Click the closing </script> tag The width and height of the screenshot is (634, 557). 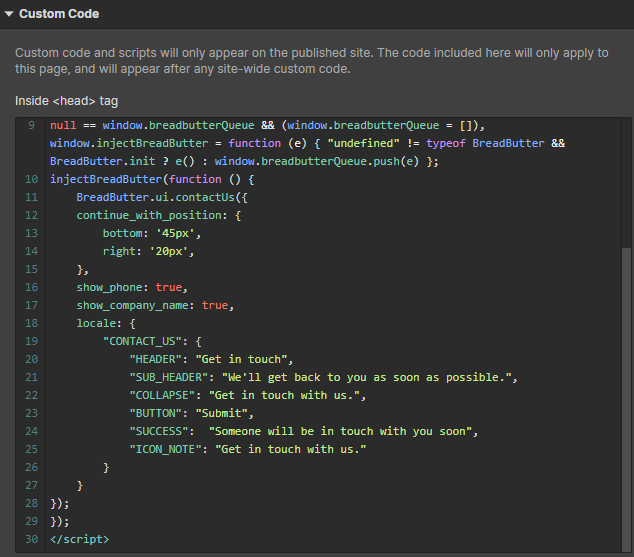pyautogui.click(x=80, y=539)
